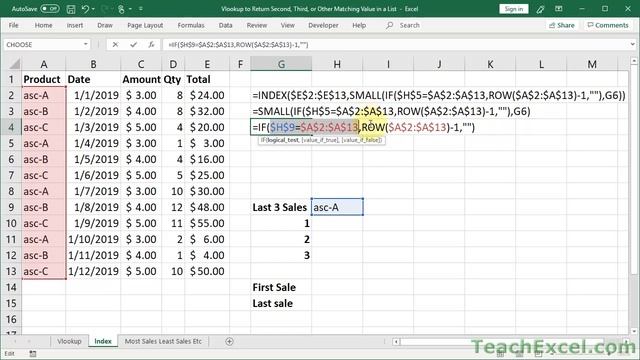This screenshot has width=640, height=360.
Task: Switch to the Draw ribbon tab
Action: pos(105,25)
